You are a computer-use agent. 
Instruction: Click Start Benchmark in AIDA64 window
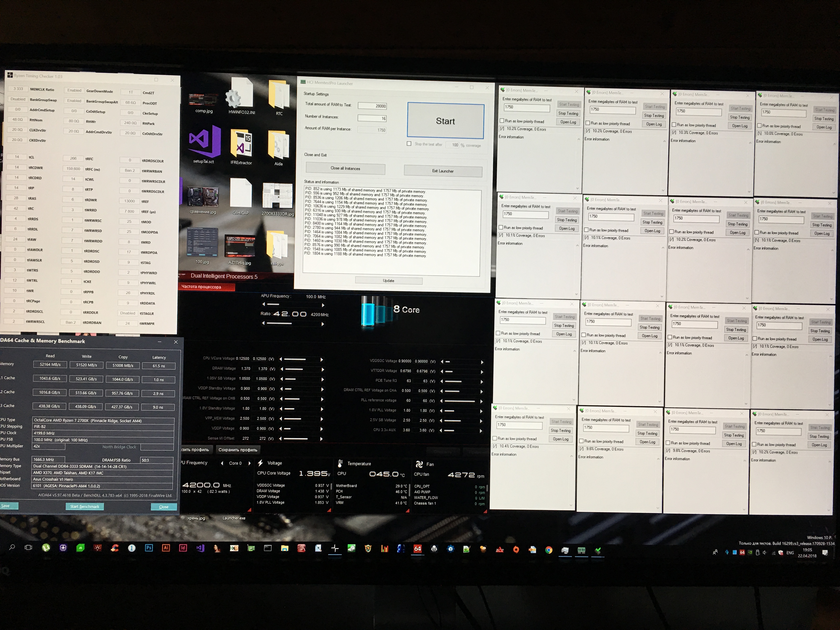click(84, 506)
